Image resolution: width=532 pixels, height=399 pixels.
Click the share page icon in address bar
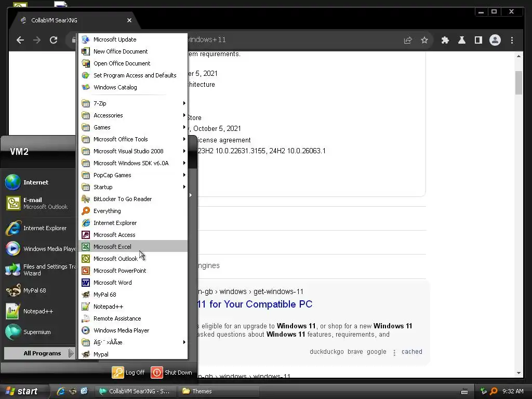click(x=408, y=40)
